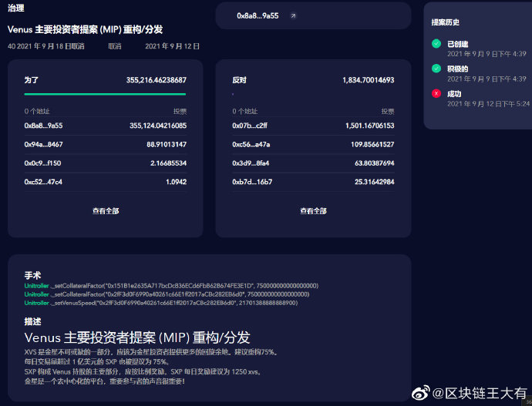
Task: Click vote amount 88.91013147
Action: click(x=167, y=144)
